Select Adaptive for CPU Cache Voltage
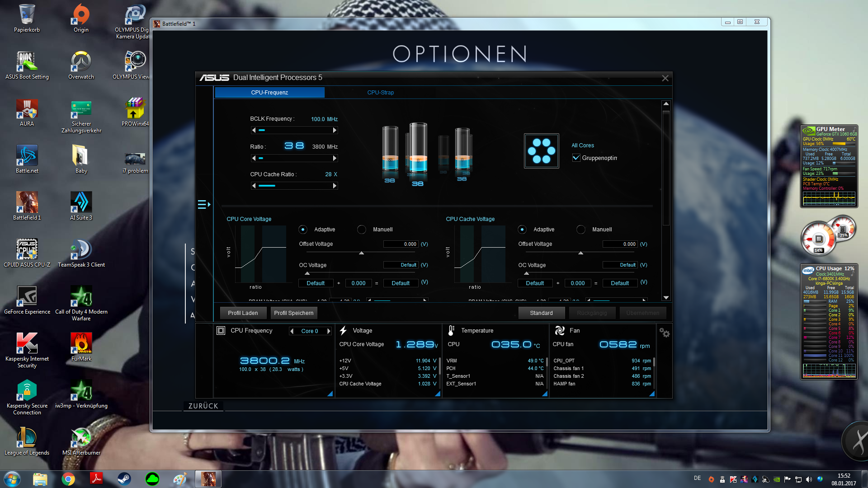The width and height of the screenshot is (868, 488). click(x=522, y=230)
